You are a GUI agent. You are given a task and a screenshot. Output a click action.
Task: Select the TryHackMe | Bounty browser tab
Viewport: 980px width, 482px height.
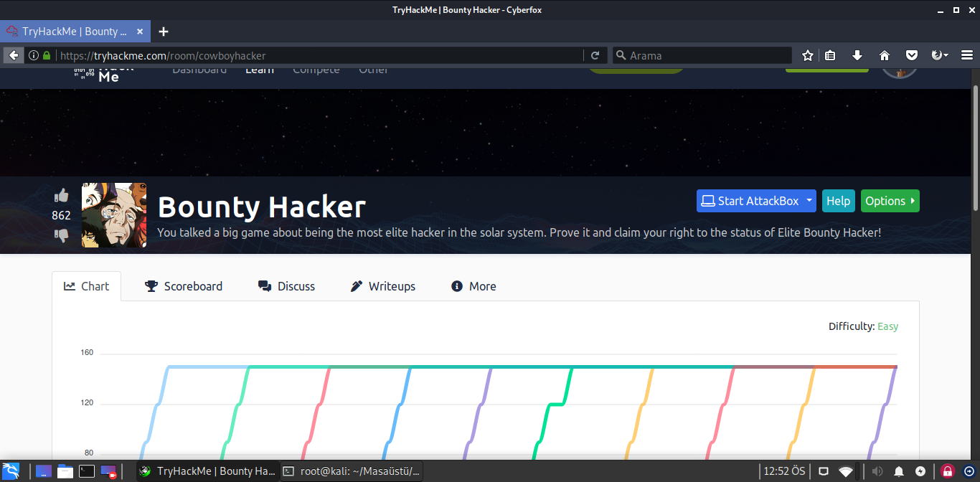tap(75, 32)
